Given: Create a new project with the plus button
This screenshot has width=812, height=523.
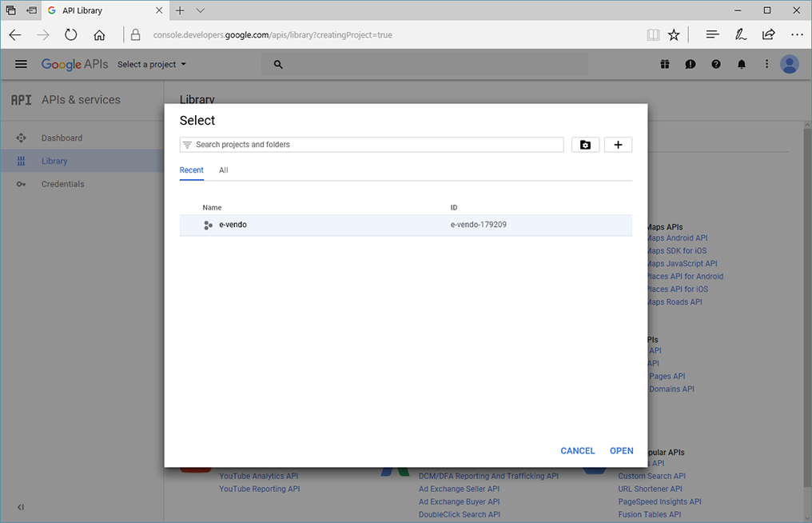Looking at the screenshot, I should pos(618,145).
